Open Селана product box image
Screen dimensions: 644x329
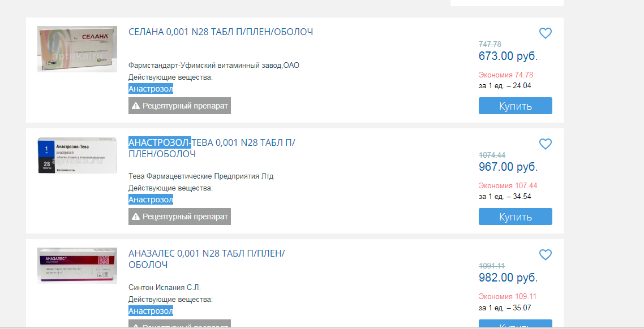click(77, 49)
